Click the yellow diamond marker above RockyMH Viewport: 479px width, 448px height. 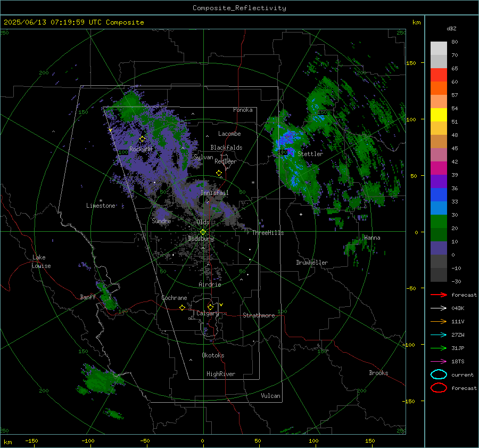142,139
